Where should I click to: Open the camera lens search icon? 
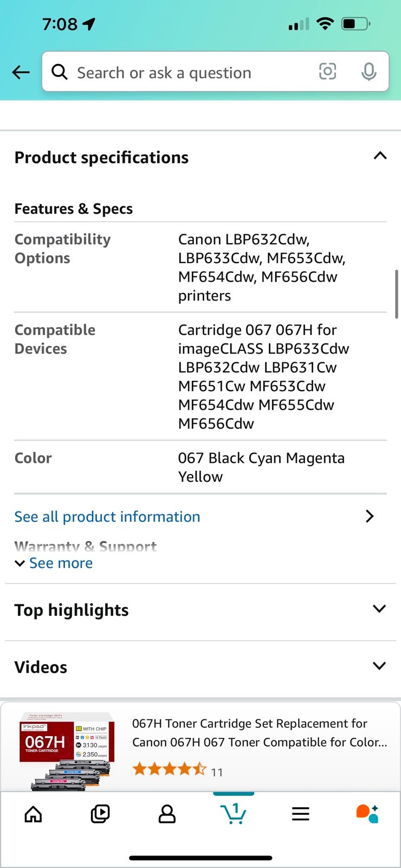[327, 72]
